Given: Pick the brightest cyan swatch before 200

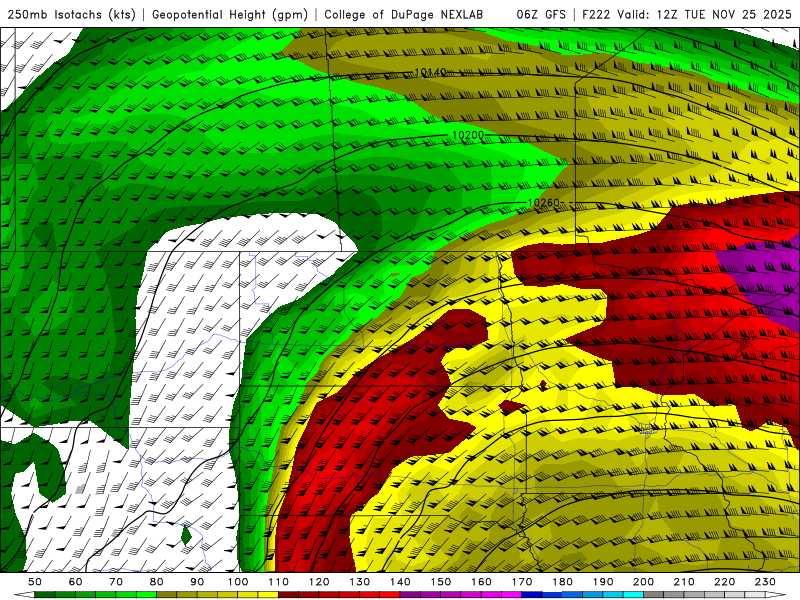Looking at the screenshot, I should coord(633,595).
